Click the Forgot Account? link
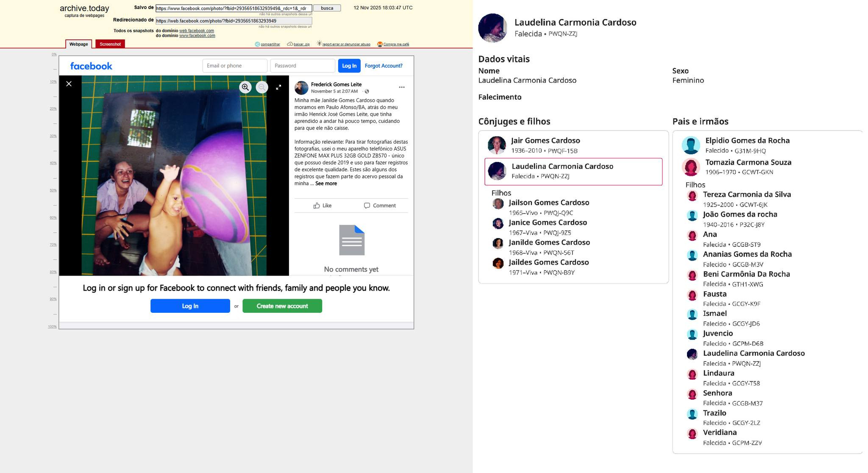868x473 pixels. coord(383,66)
